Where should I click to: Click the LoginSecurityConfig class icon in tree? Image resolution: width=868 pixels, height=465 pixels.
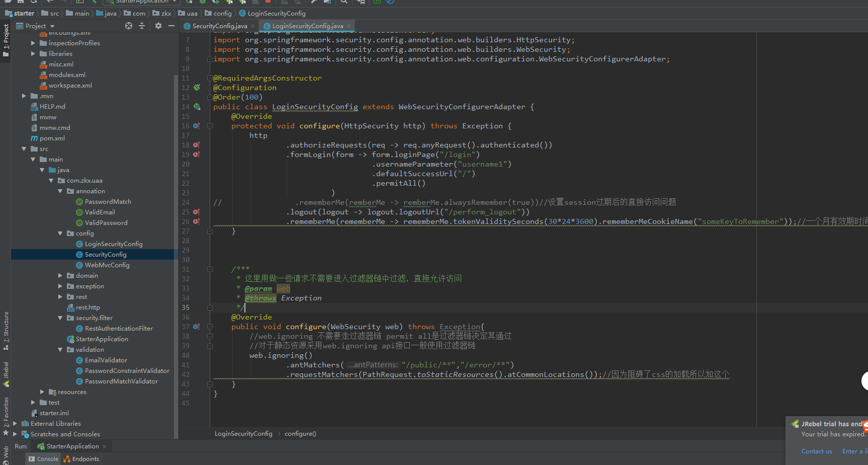[79, 244]
